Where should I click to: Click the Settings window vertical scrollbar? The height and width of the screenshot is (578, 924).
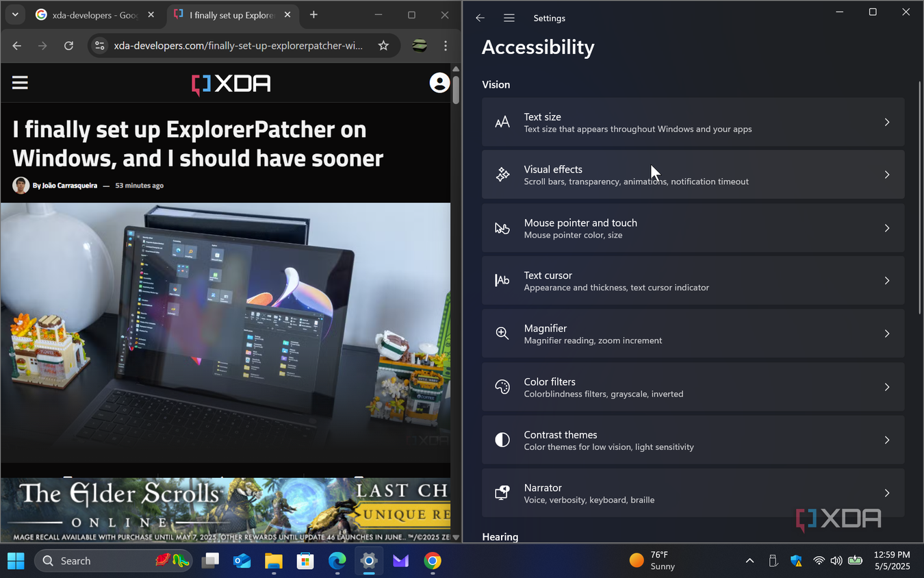click(x=920, y=197)
